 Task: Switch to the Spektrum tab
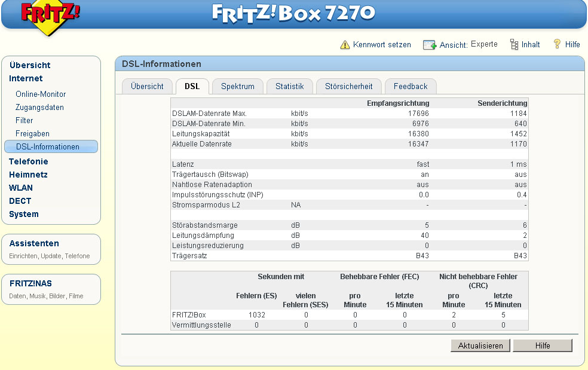[238, 86]
